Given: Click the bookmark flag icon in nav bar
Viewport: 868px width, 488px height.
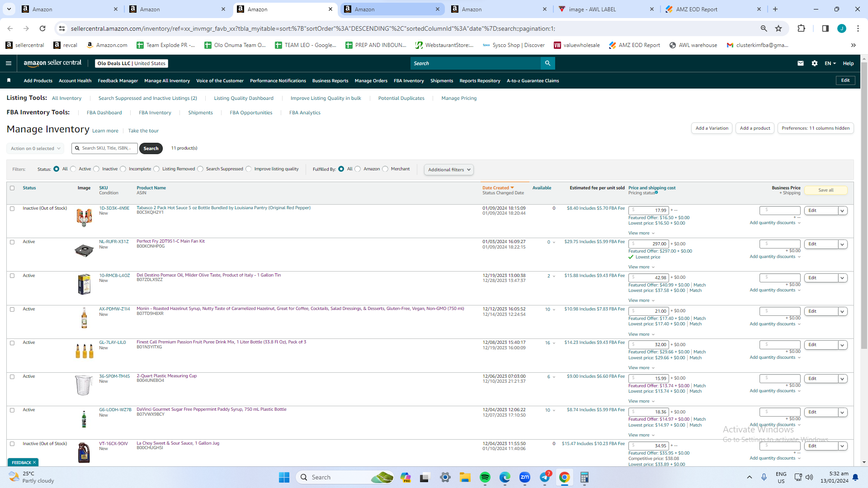Looking at the screenshot, I should (9, 80).
